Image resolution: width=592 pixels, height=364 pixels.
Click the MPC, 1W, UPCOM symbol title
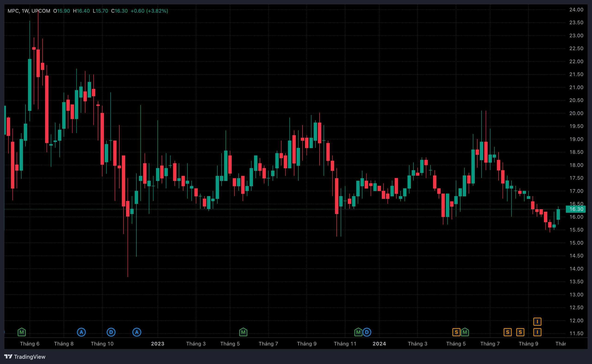click(29, 11)
